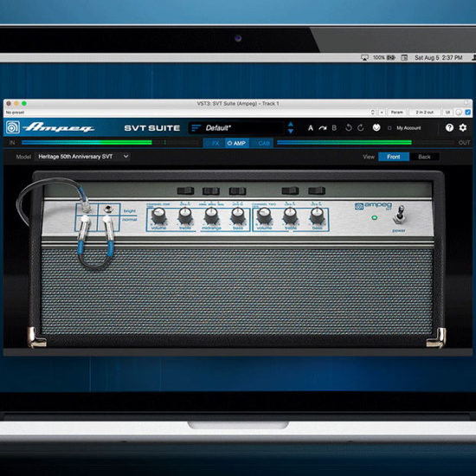The height and width of the screenshot is (476, 476).
Task: Open the 2 in 2 out routing button
Action: coord(424,113)
